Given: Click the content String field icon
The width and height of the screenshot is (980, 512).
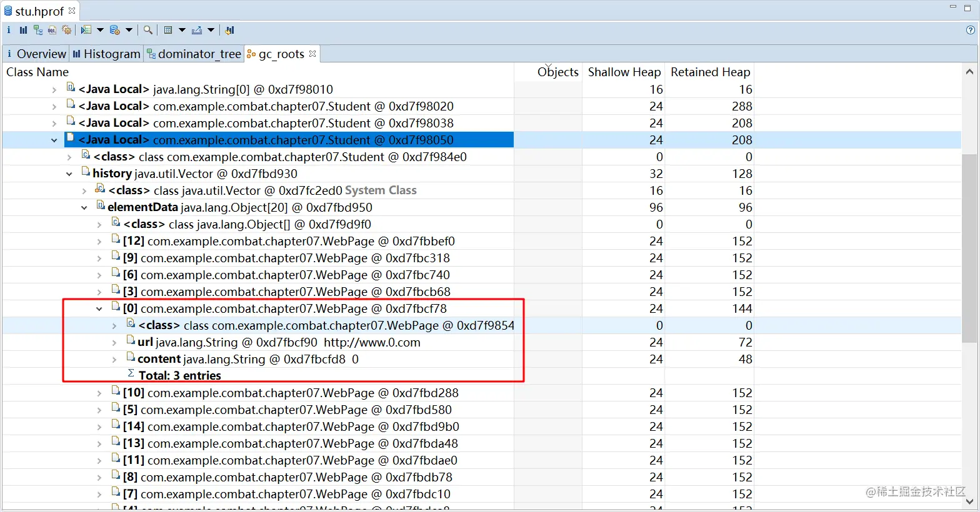Looking at the screenshot, I should (x=131, y=357).
